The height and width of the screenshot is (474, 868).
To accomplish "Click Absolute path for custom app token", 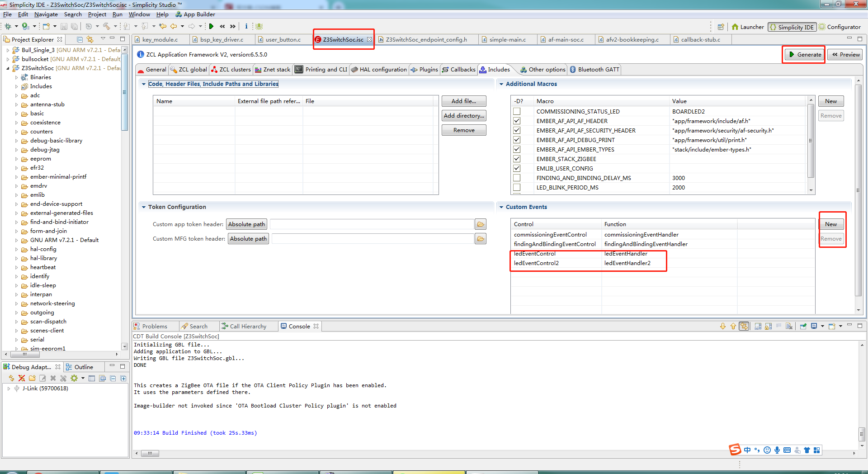I will 247,224.
